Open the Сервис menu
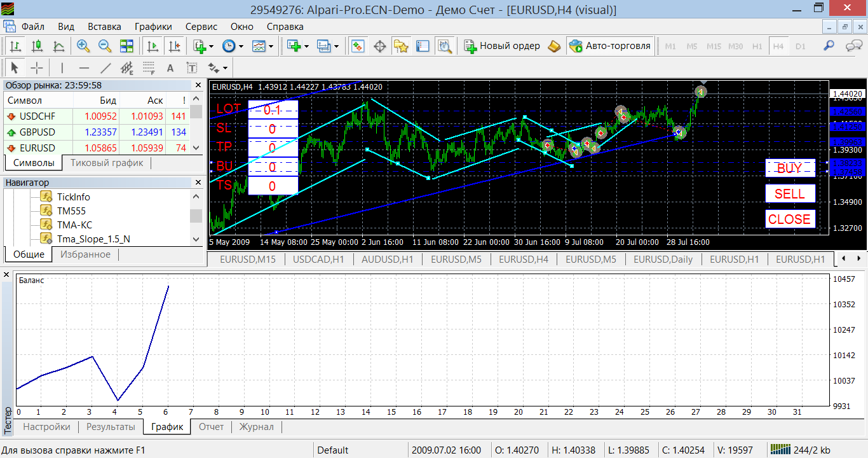 click(x=201, y=27)
